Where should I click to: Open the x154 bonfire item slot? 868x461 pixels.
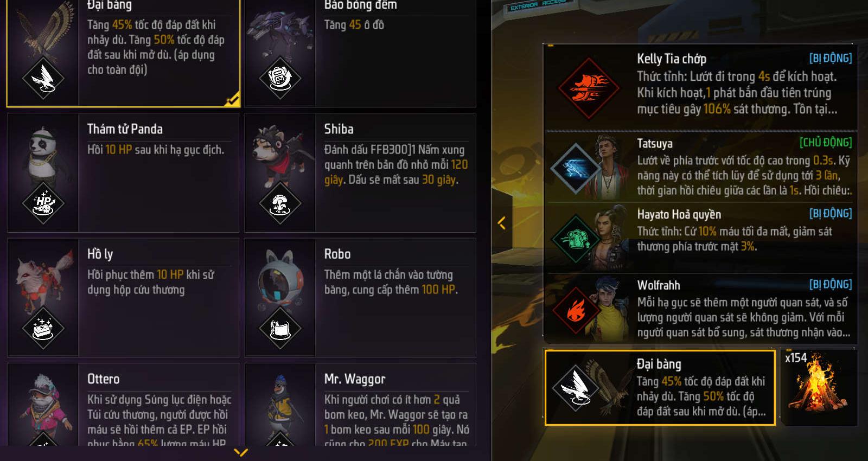click(x=818, y=387)
